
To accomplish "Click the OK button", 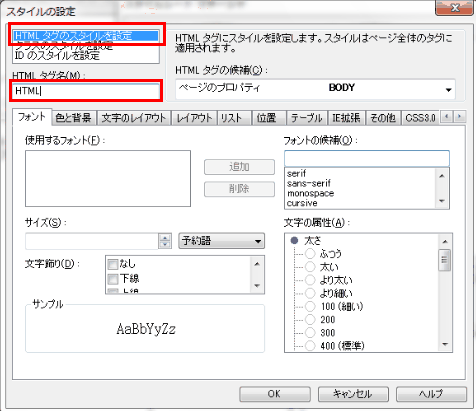I will [x=275, y=394].
